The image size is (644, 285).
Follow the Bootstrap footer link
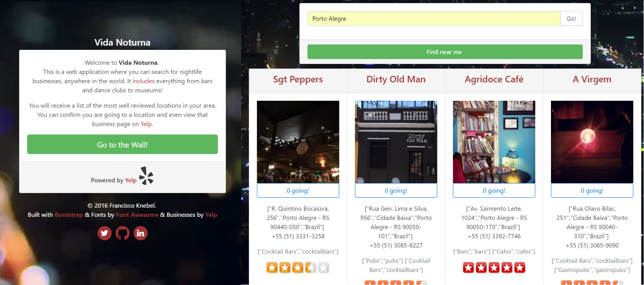tap(69, 215)
